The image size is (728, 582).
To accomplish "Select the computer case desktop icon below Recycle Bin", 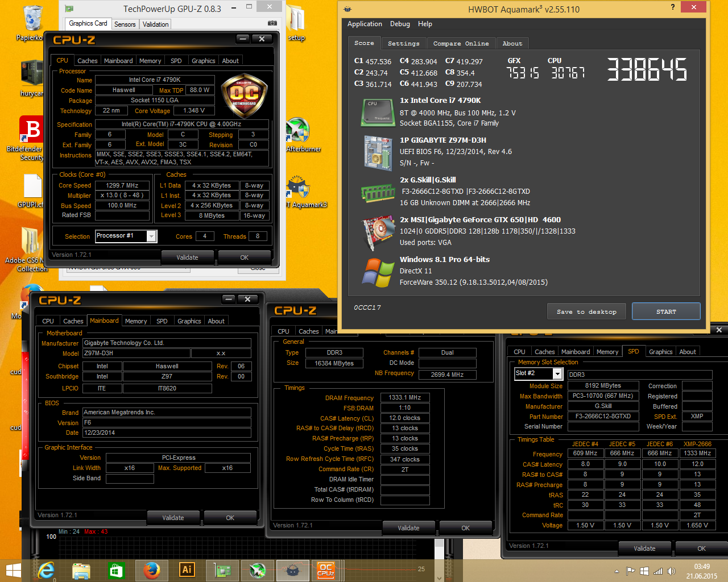I will click(x=31, y=78).
